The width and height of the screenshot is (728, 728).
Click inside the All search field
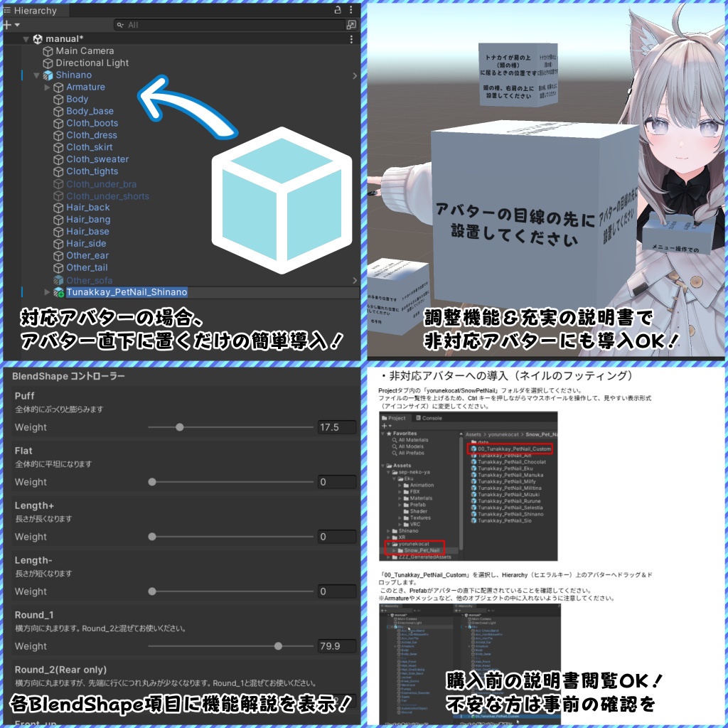213,25
